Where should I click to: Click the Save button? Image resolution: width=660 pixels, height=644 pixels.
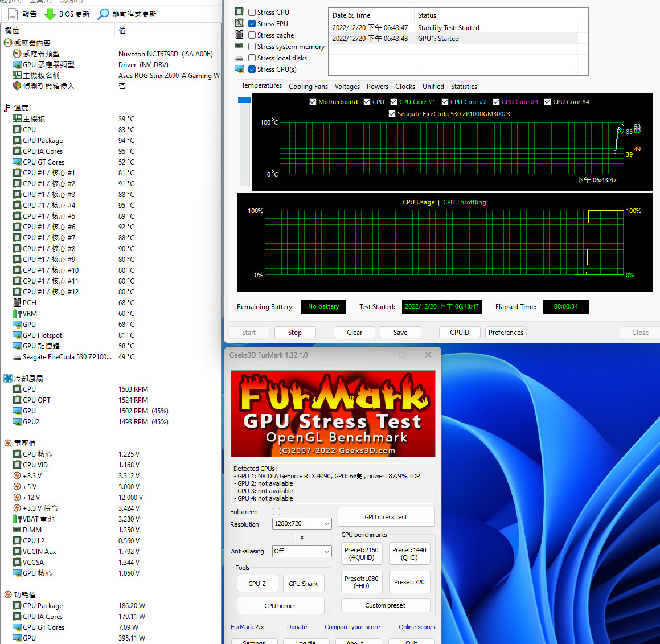[x=400, y=332]
